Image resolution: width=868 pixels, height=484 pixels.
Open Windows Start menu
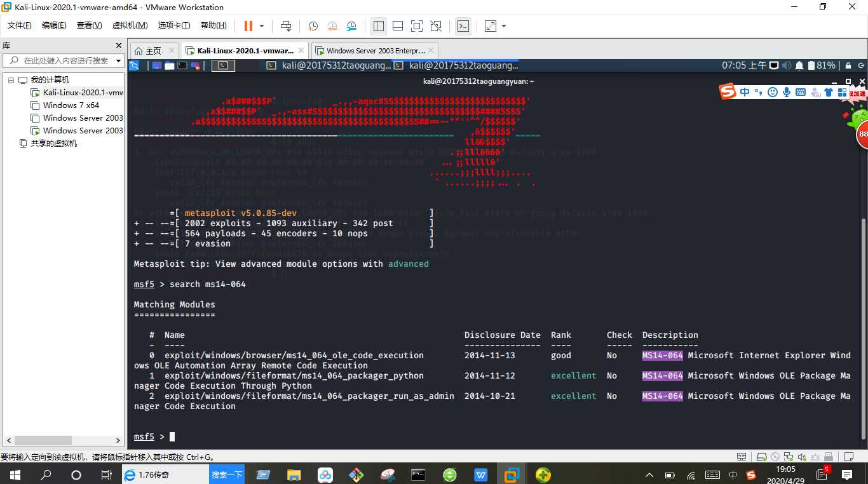(14, 474)
